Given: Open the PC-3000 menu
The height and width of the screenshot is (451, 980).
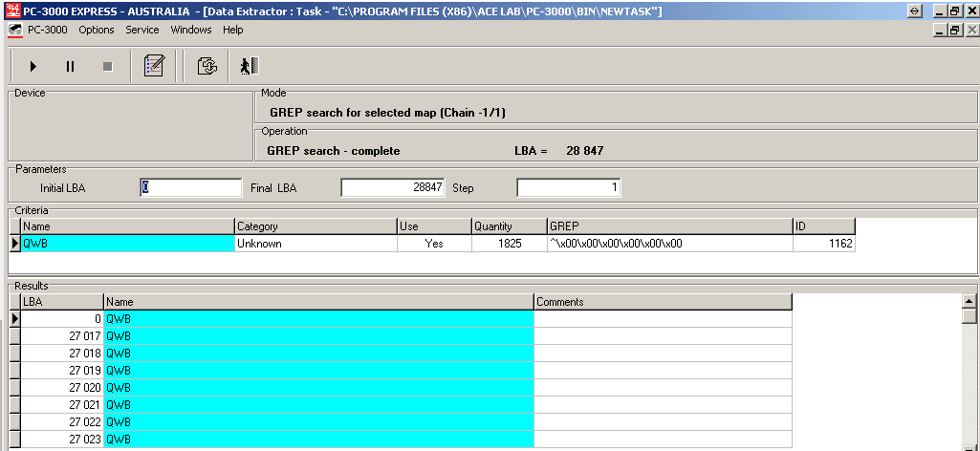Looking at the screenshot, I should (x=48, y=30).
